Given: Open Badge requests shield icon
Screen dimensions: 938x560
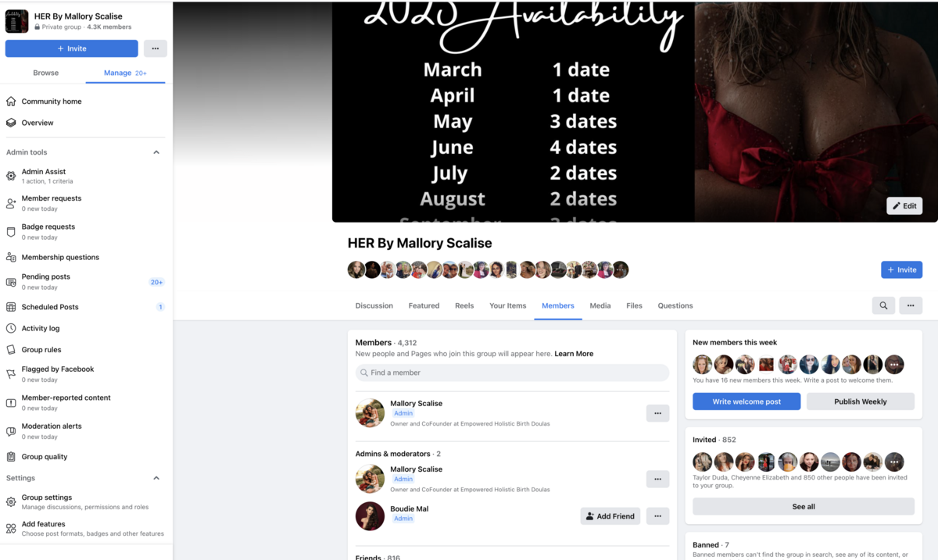Looking at the screenshot, I should (x=11, y=232).
